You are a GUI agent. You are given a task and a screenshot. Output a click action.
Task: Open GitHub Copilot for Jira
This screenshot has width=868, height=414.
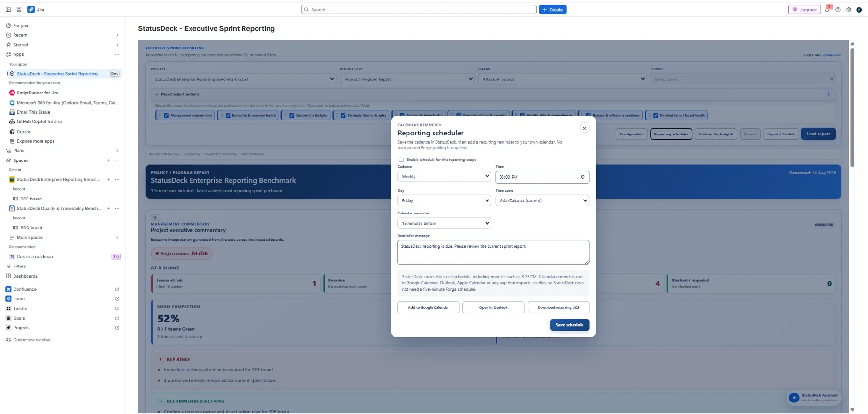[x=39, y=121]
